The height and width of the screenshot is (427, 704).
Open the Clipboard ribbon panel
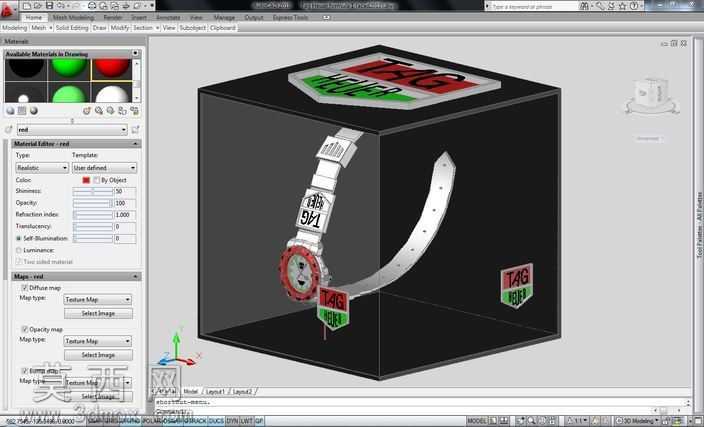point(223,28)
